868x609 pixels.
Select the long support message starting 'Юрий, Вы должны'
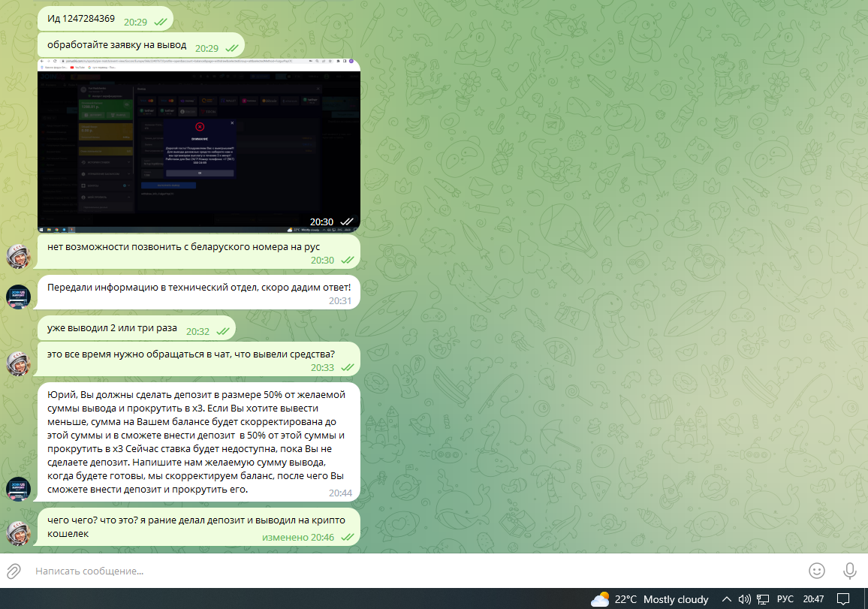[x=199, y=442]
